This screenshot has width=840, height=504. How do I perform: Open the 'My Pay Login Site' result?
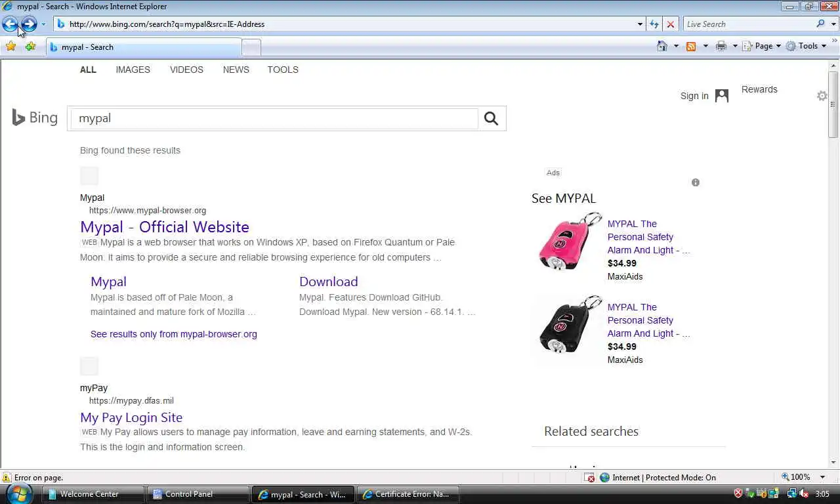[131, 417]
